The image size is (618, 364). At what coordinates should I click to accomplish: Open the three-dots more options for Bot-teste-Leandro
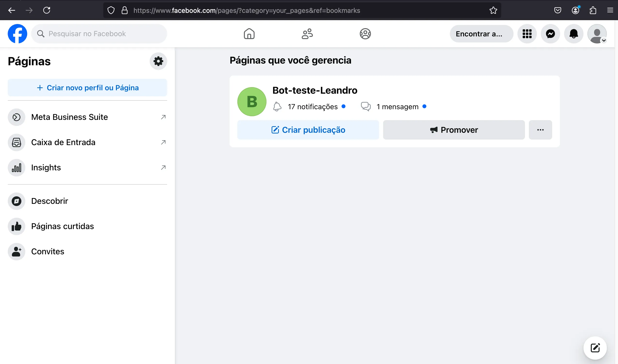(540, 130)
